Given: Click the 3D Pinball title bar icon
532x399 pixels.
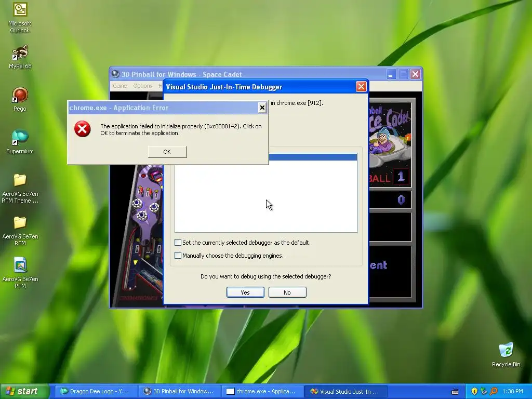Looking at the screenshot, I should pyautogui.click(x=115, y=74).
